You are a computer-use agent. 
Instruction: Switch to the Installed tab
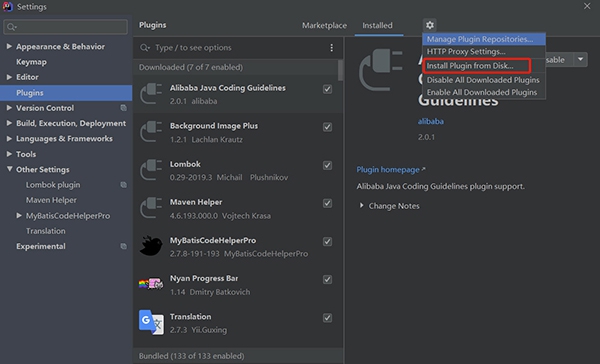(377, 25)
